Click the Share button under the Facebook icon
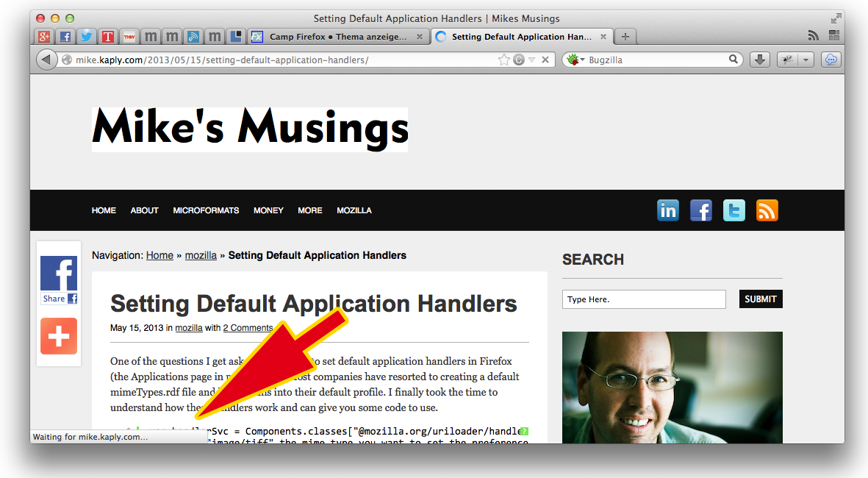868x478 pixels. point(60,299)
